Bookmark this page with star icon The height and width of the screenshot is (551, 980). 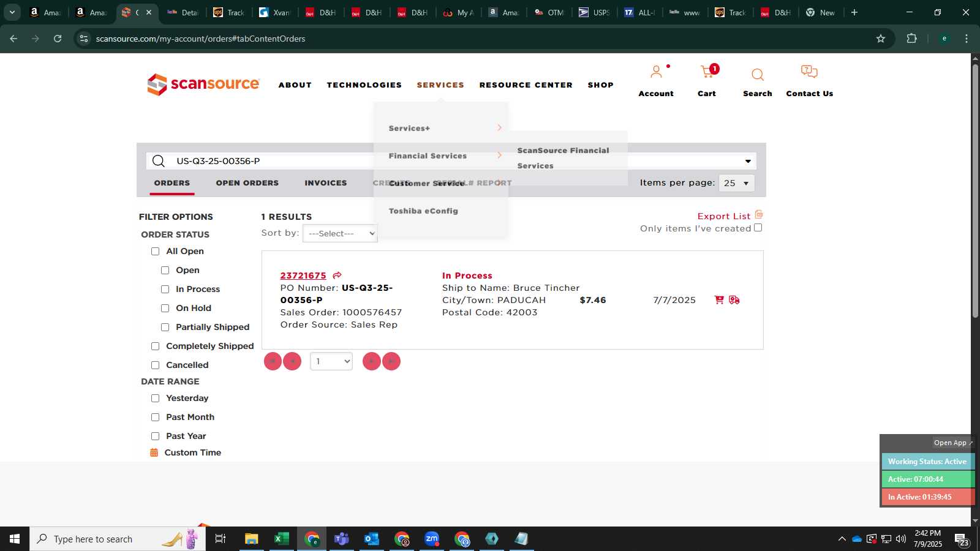pos(881,39)
